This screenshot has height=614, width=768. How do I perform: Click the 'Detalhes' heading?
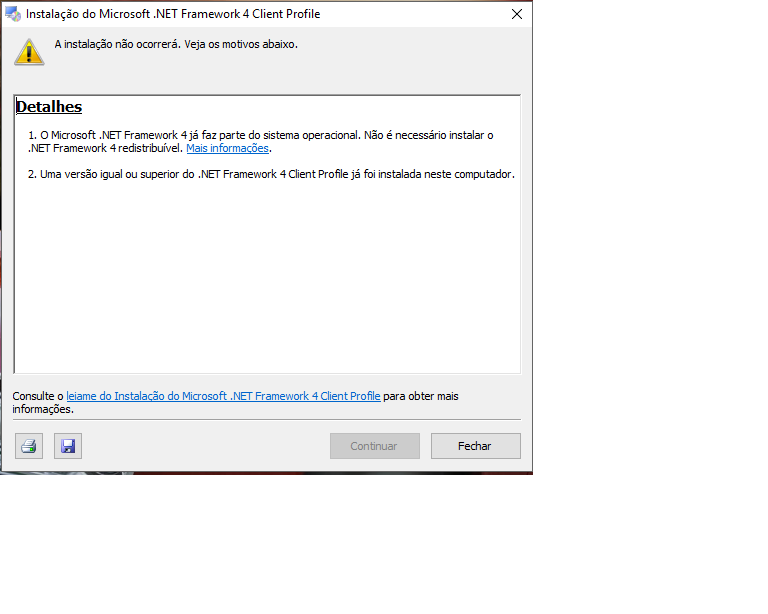pyautogui.click(x=49, y=107)
